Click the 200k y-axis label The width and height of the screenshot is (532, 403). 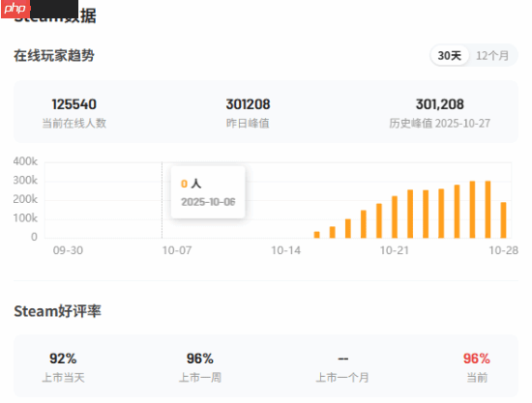(25, 199)
